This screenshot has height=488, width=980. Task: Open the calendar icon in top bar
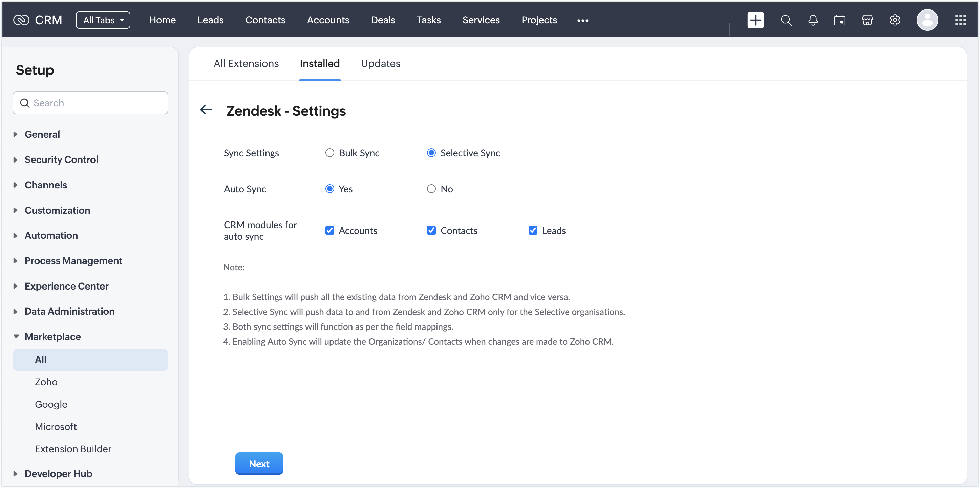coord(839,20)
